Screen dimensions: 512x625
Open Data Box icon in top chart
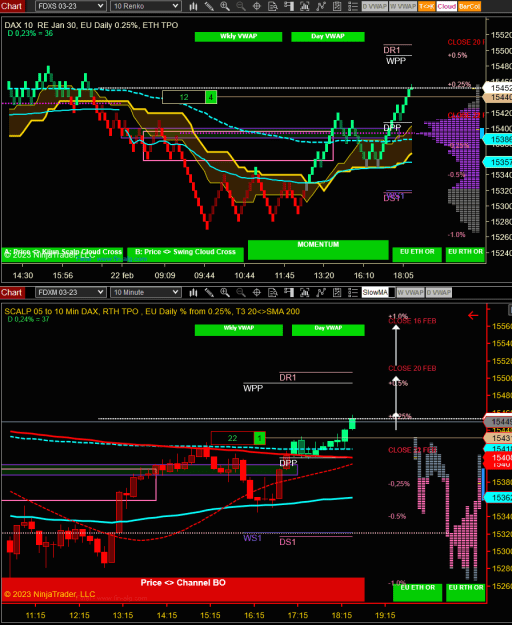click(x=273, y=6)
